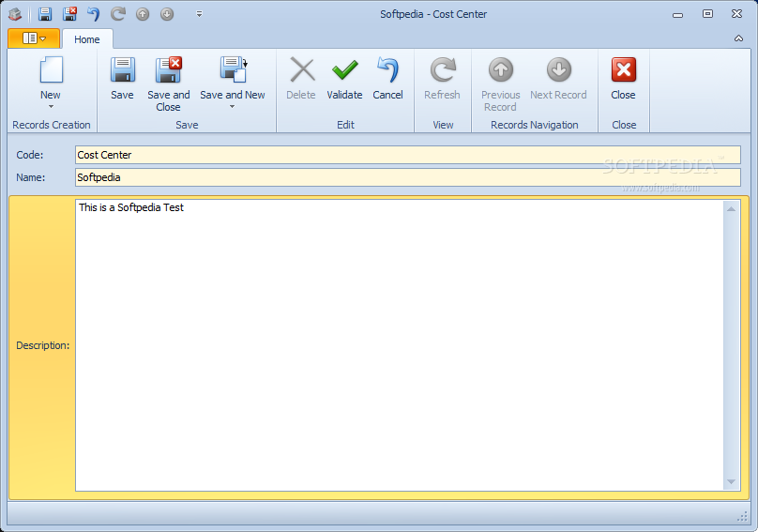Click the Cancel ribbon button
758x532 pixels.
[387, 79]
